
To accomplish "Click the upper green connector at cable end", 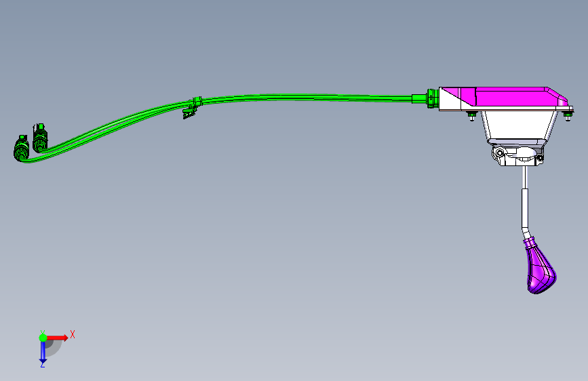I will [x=40, y=138].
